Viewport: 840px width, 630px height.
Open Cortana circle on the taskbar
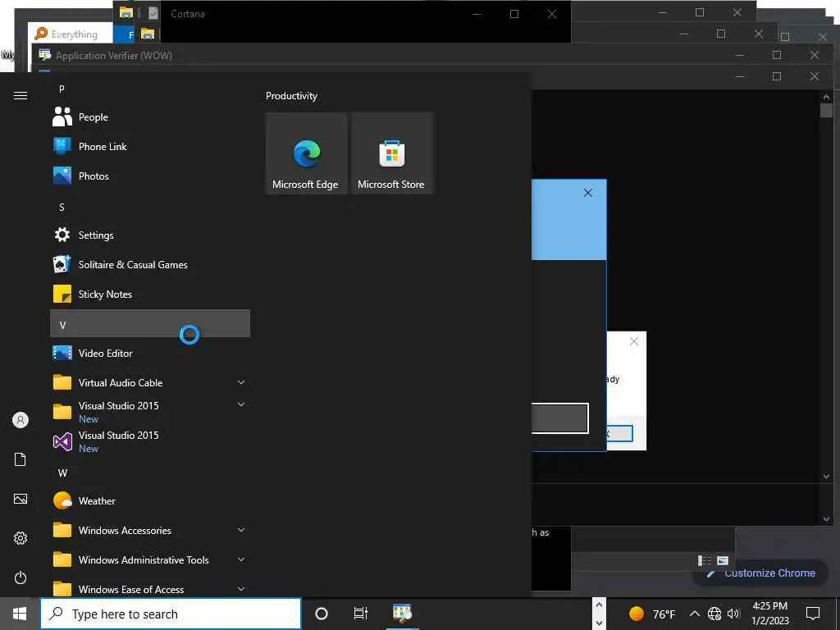point(322,614)
